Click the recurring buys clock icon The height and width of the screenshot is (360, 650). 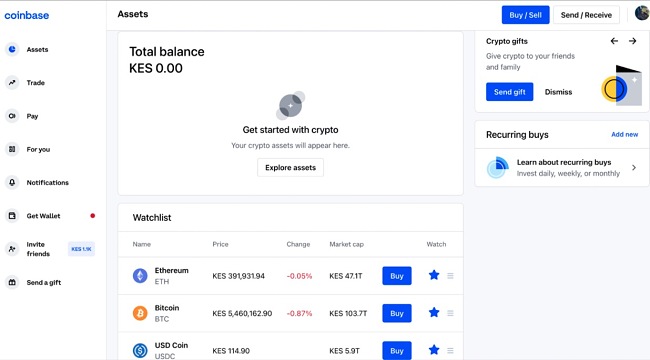pyautogui.click(x=497, y=168)
